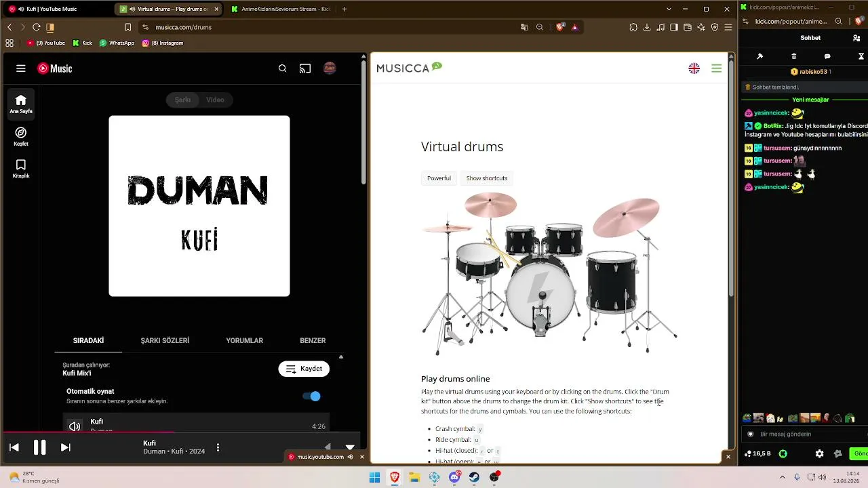Open the tab search dropdown arrow
The height and width of the screenshot is (488, 868).
(669, 9)
